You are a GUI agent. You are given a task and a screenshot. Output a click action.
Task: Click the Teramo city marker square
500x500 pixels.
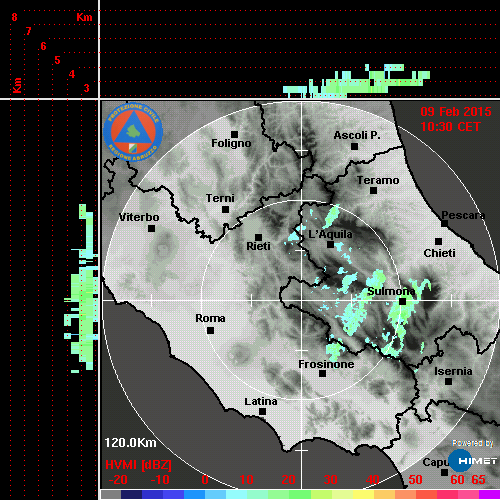point(374,191)
